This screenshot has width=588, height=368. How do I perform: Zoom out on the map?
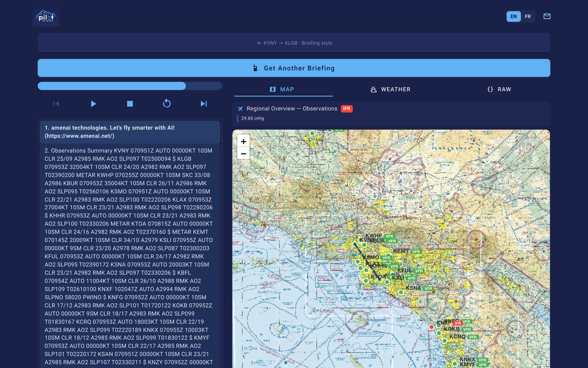coord(243,154)
